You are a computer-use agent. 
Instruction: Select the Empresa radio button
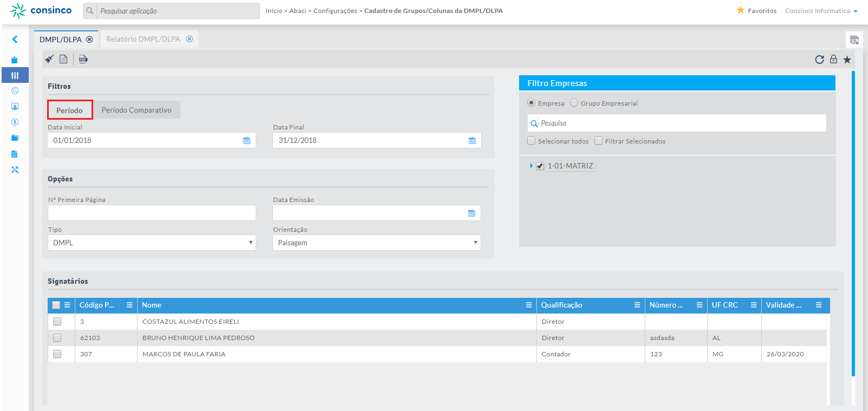[532, 103]
